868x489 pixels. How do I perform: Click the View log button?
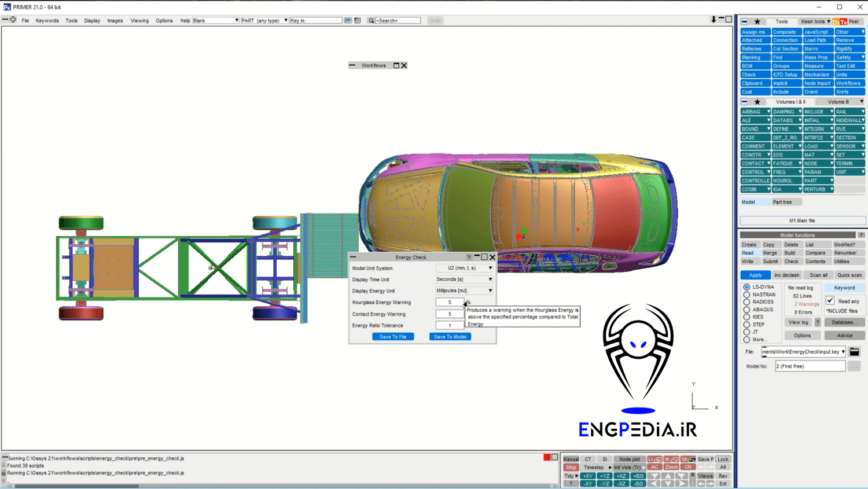tap(798, 322)
